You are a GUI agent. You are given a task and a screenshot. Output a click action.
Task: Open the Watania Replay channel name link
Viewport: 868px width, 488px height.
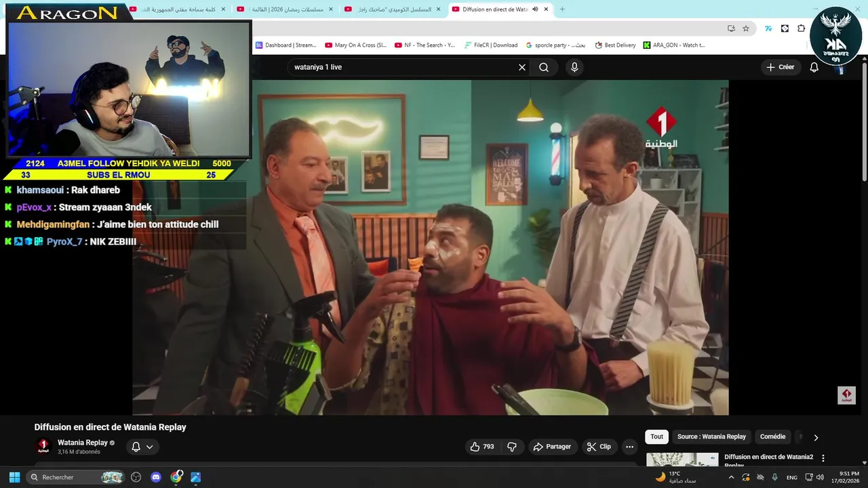pyautogui.click(x=83, y=443)
